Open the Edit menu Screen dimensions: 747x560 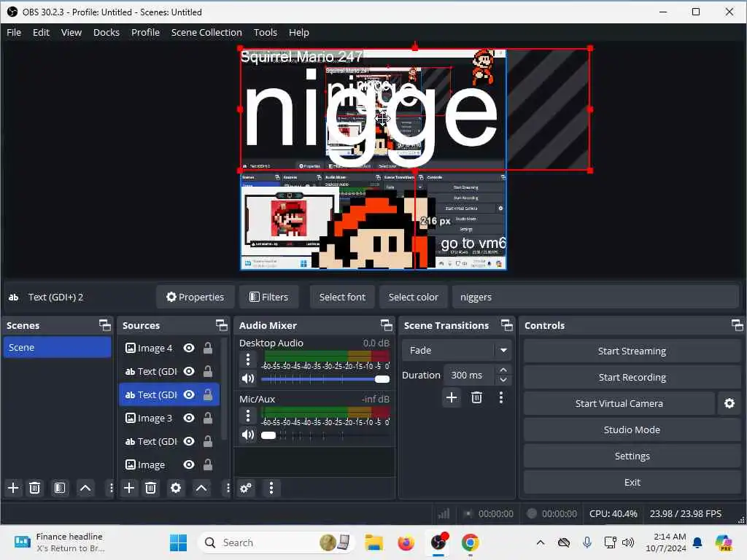(x=41, y=32)
